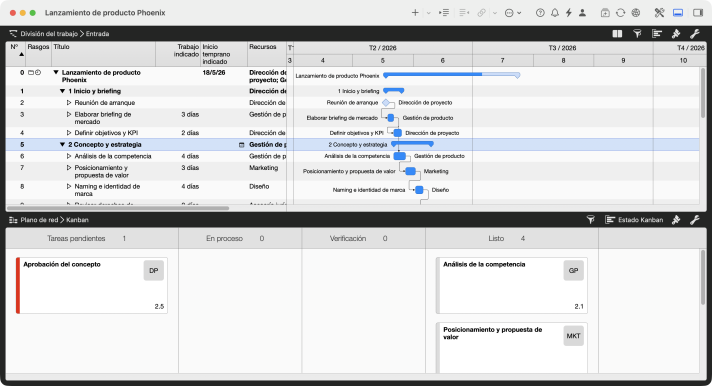Click the outline horizontal scrollbar
This screenshot has width=712, height=386.
[118, 208]
